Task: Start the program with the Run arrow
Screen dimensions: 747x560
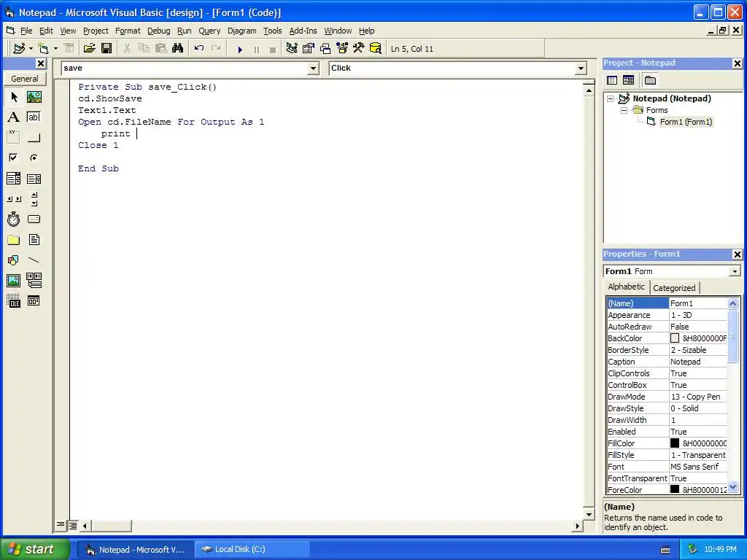Action: (240, 49)
